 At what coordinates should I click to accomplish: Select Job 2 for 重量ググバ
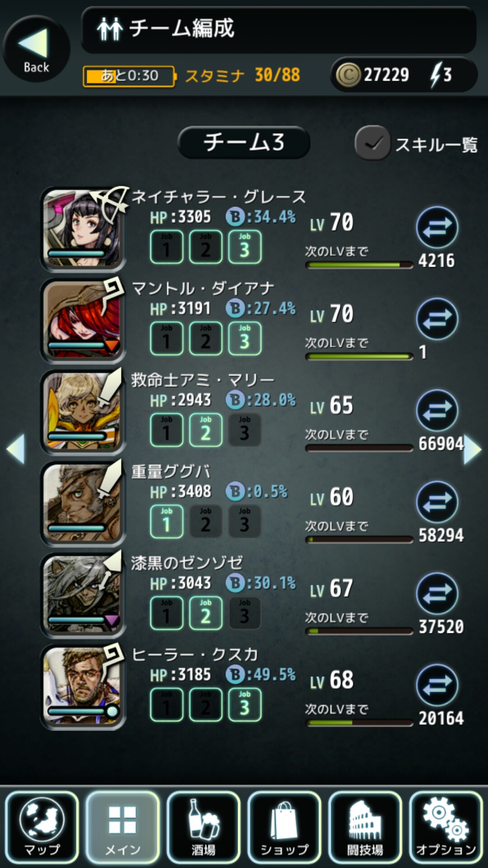tap(206, 521)
